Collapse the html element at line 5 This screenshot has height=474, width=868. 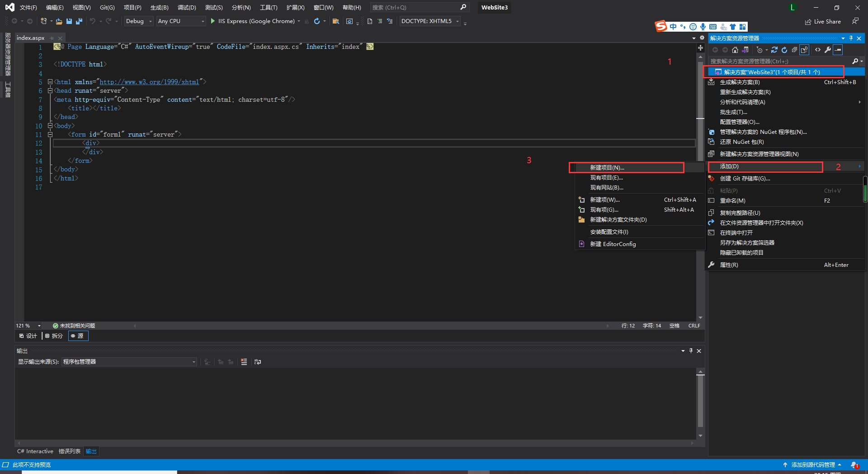(50, 82)
